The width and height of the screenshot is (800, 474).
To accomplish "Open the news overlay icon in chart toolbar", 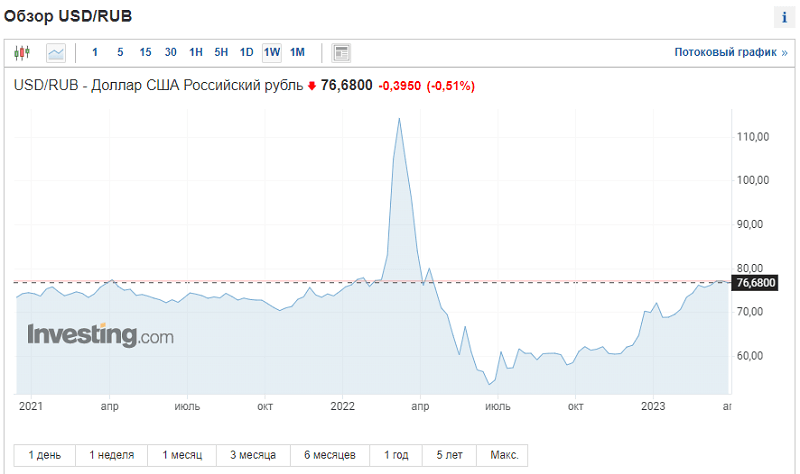I will pyautogui.click(x=341, y=53).
